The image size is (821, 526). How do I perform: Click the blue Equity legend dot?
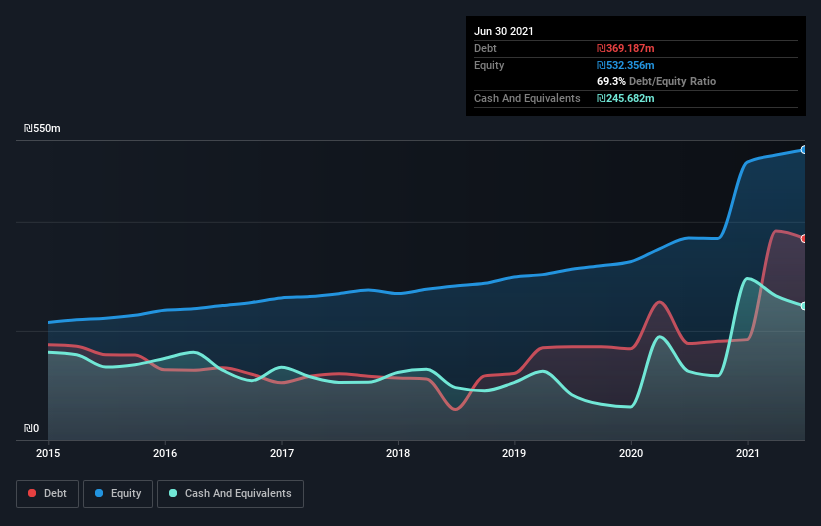coord(99,494)
